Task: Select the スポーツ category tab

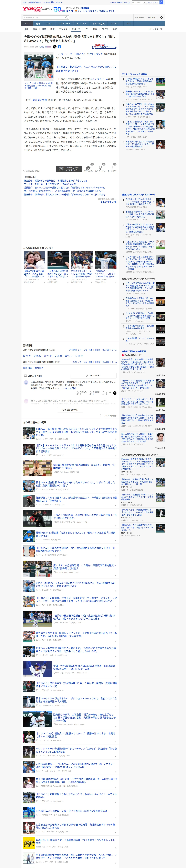Action: pyautogui.click(x=76, y=29)
